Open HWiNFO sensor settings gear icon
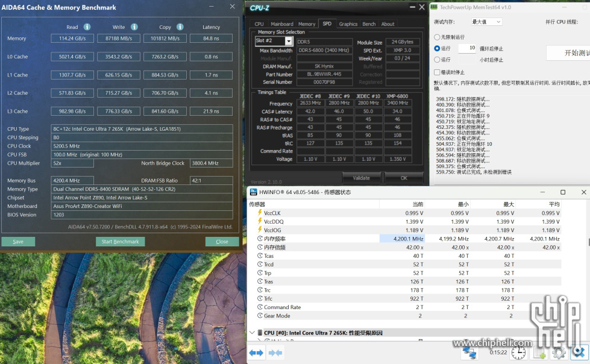 559,353
